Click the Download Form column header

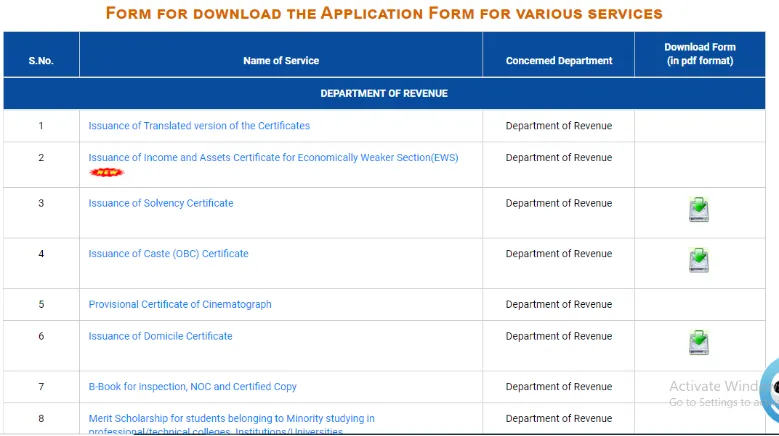coord(700,54)
